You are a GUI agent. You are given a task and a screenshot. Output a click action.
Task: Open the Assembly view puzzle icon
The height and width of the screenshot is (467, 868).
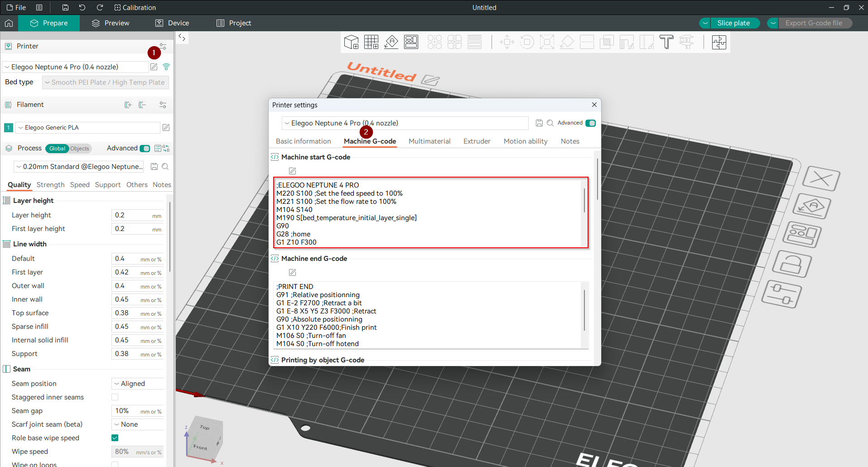tap(719, 42)
